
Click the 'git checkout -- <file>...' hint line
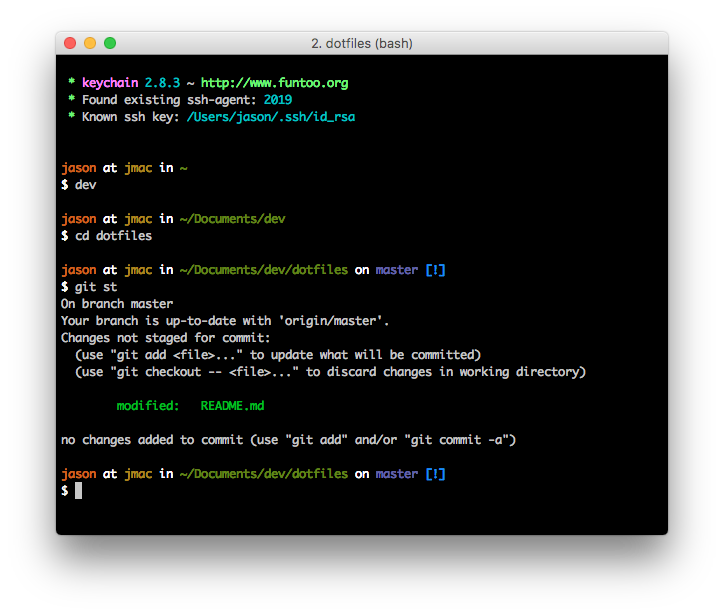(330, 372)
